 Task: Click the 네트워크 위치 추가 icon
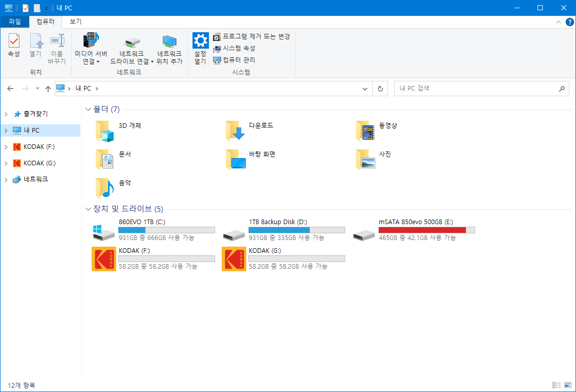point(169,41)
